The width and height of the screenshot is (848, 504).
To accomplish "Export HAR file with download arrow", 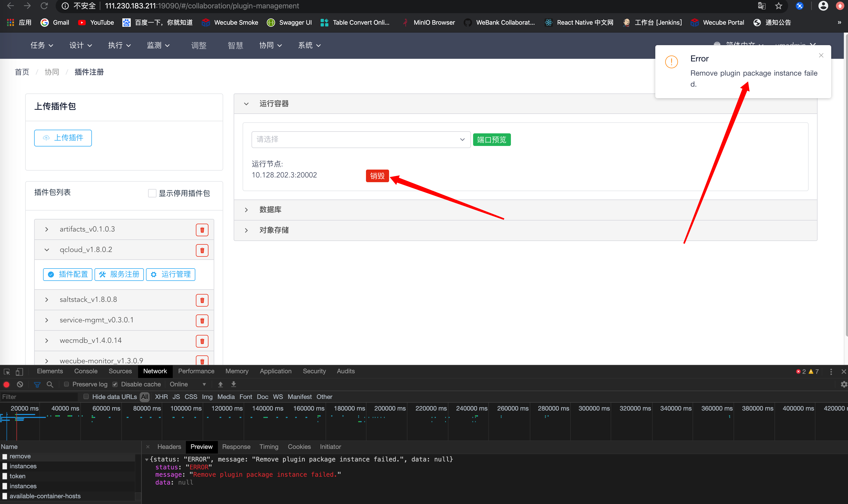I will coord(234,385).
